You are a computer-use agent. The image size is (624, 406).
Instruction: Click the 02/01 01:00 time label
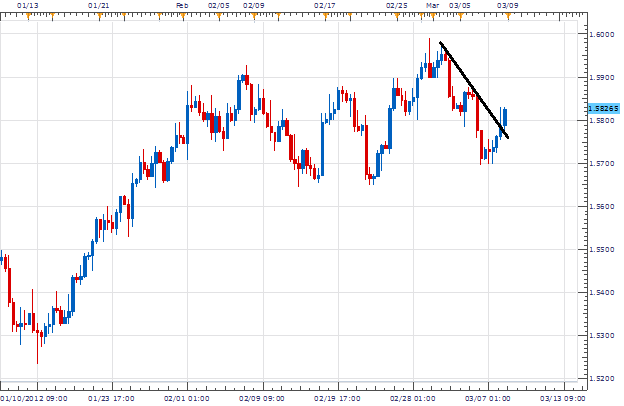186,398
